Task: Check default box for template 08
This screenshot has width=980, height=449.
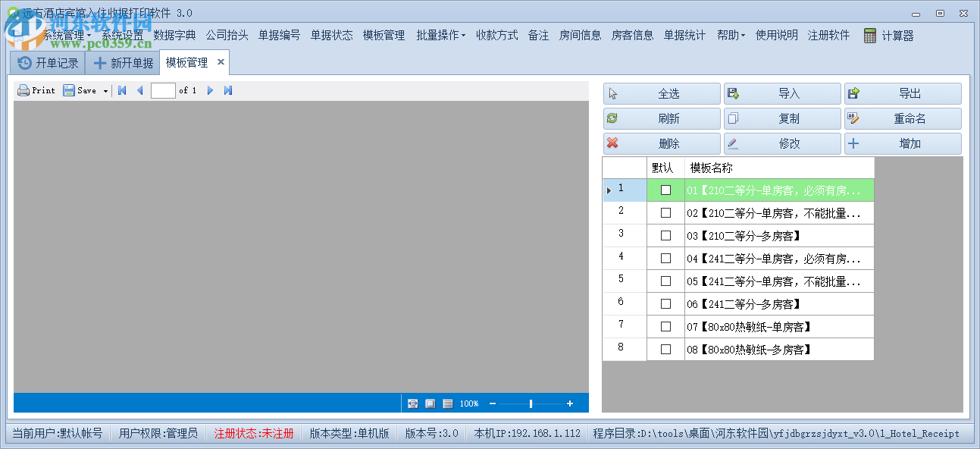Action: (665, 350)
